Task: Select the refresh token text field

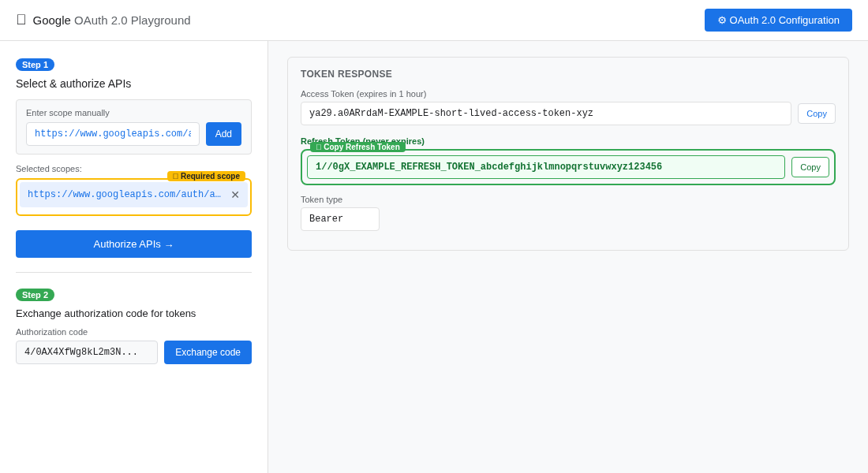Action: point(546,167)
